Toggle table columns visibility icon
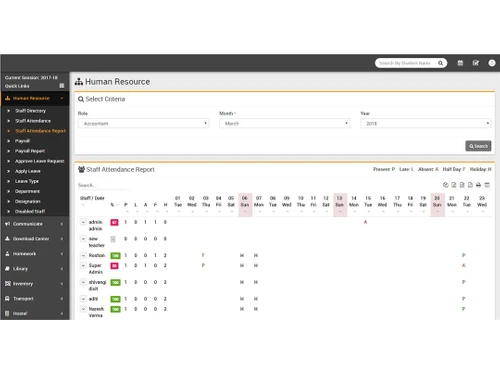The height and width of the screenshot is (375, 500). (x=487, y=185)
